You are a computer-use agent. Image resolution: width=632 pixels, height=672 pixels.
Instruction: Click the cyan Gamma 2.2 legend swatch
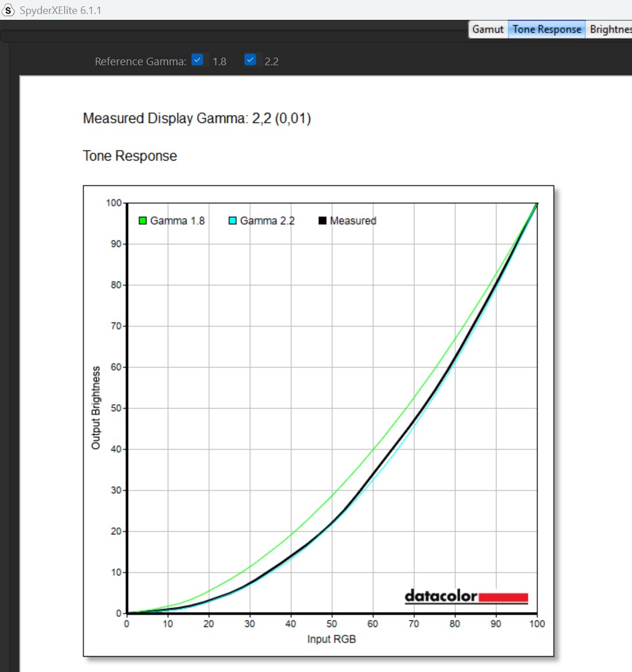coord(232,221)
